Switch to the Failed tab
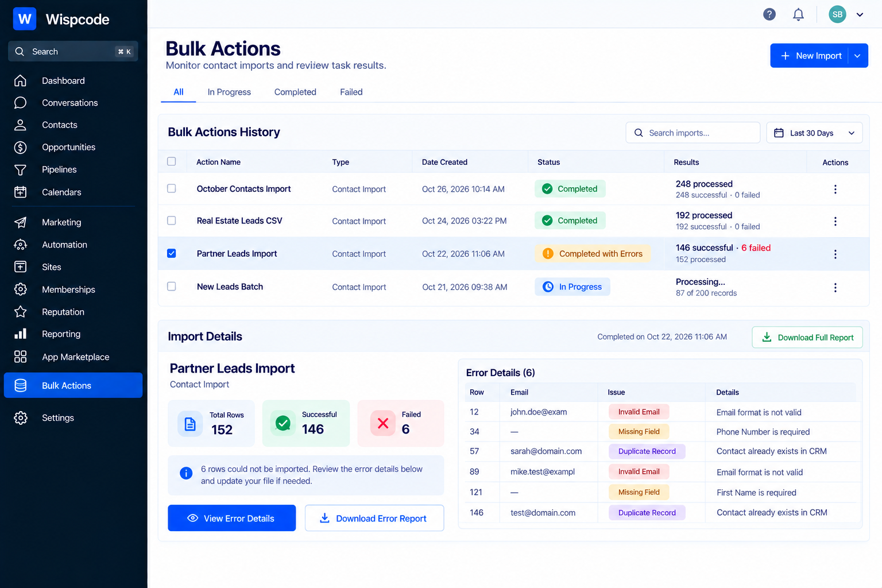This screenshot has width=882, height=588. [351, 92]
